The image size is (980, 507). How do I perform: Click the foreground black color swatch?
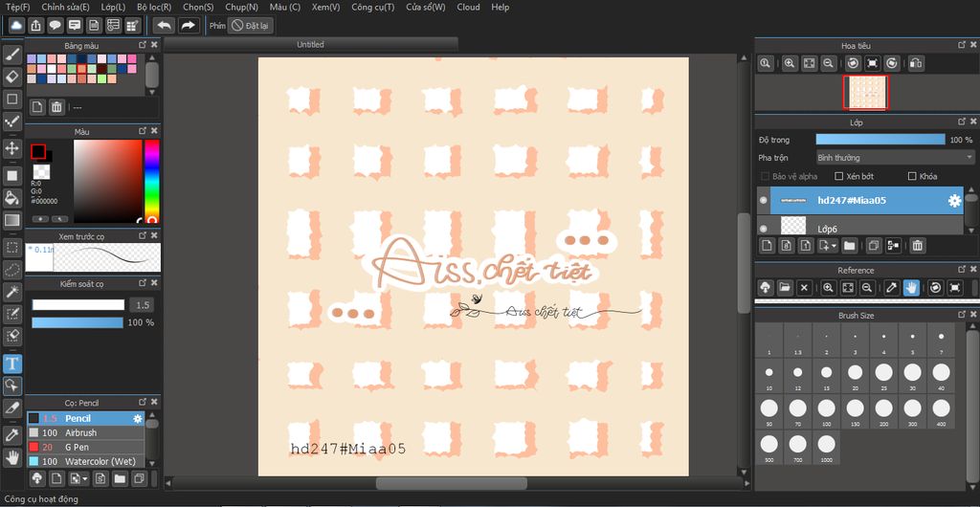coord(38,152)
